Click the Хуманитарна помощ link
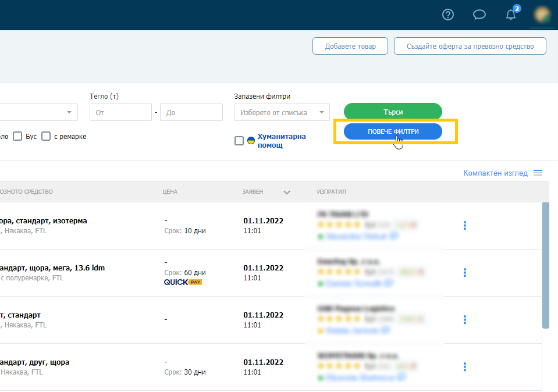The image size is (558, 392). pos(282,141)
